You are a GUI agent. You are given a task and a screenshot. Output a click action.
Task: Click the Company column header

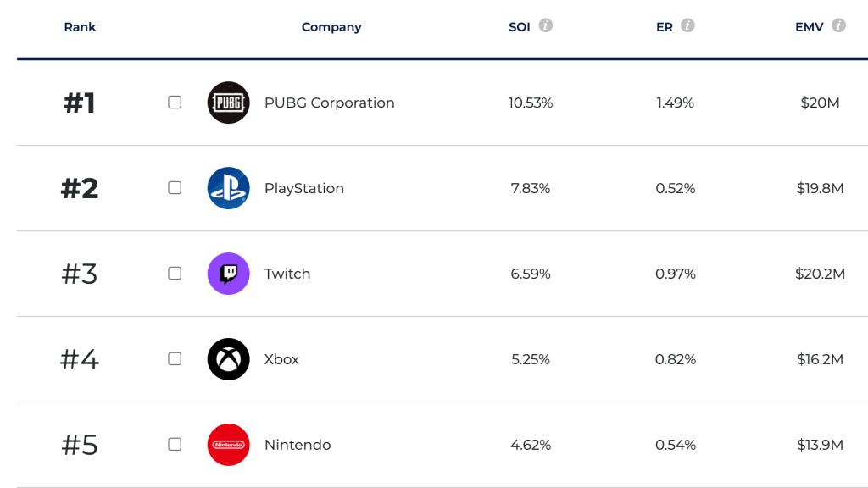[x=331, y=27]
